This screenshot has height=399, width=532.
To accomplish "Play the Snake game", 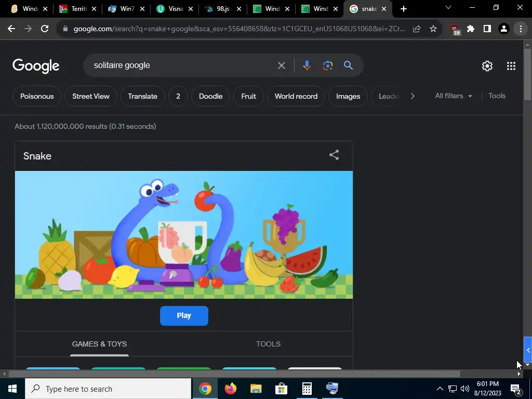I will 184,315.
